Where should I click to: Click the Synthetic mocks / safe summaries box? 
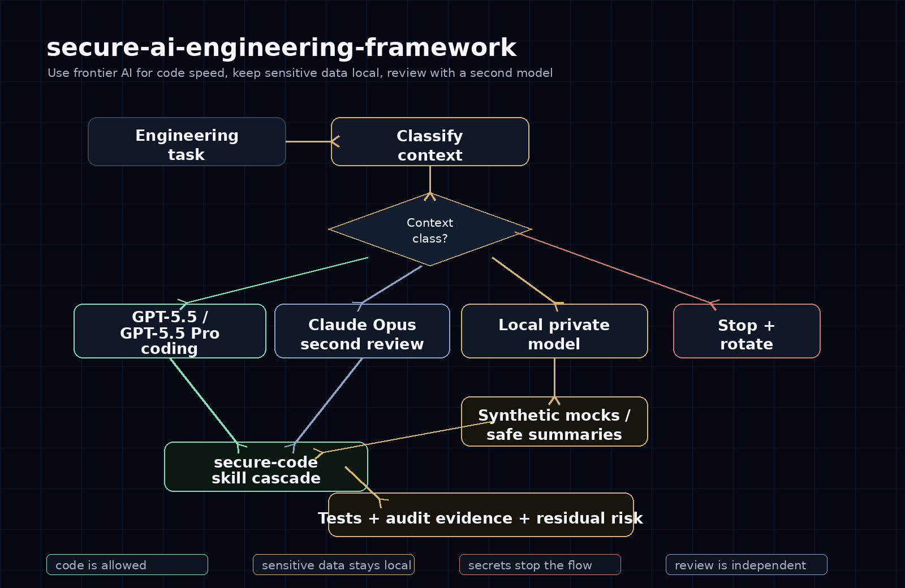point(554,421)
